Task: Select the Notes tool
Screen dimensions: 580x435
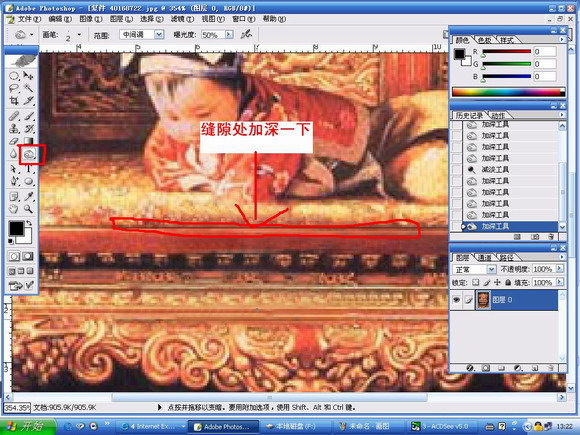Action: 14,196
